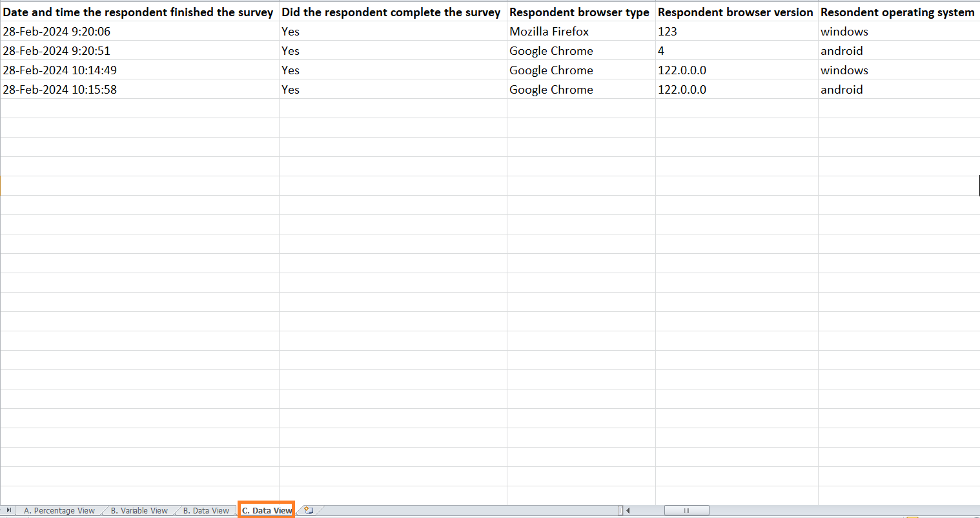
Task: Open the B. Variable View sheet tab
Action: click(x=139, y=510)
